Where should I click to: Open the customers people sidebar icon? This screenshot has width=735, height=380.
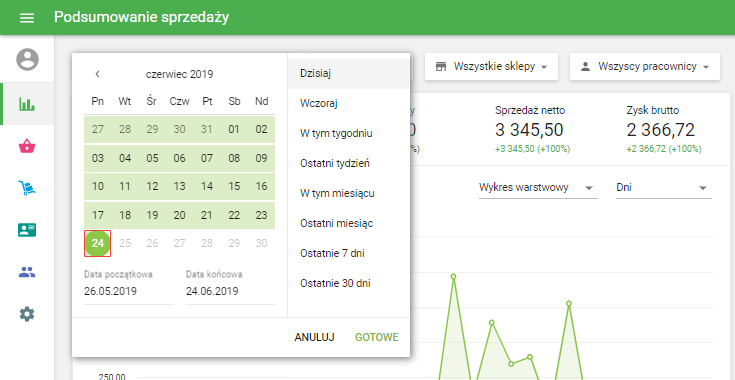27,272
